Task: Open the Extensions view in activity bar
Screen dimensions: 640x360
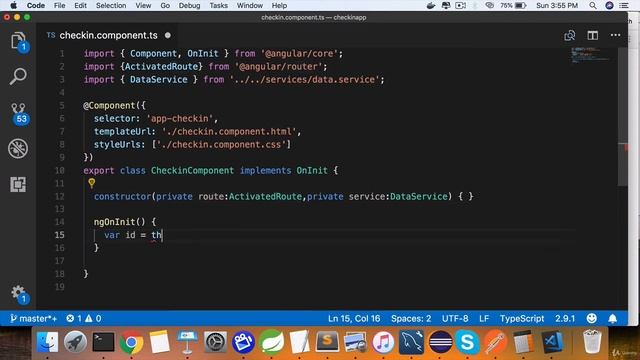Action: 18,184
